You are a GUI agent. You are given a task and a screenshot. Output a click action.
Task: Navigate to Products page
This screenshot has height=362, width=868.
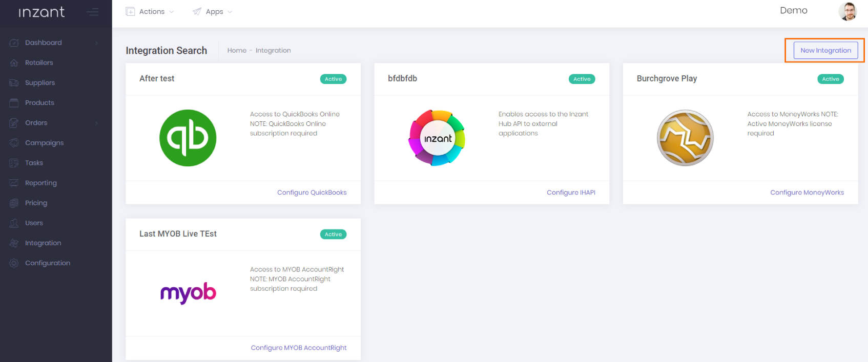coord(39,103)
